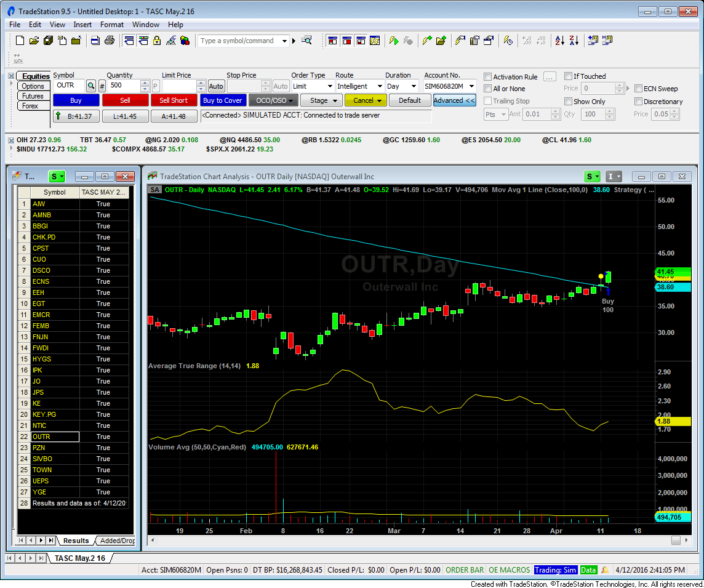The width and height of the screenshot is (704, 588).
Task: Create a new document with the blank page icon
Action: [x=20, y=41]
